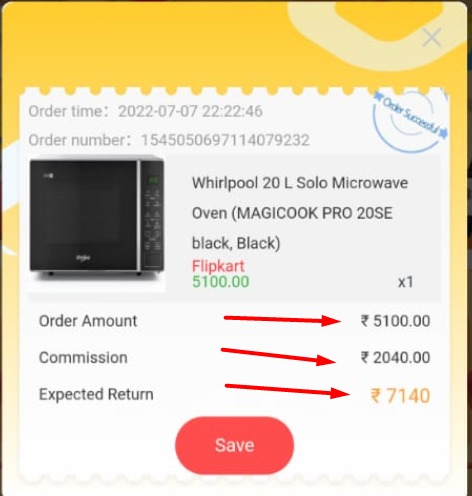Select the order number 1545050697114079232
This screenshot has width=472, height=496.
[x=225, y=140]
